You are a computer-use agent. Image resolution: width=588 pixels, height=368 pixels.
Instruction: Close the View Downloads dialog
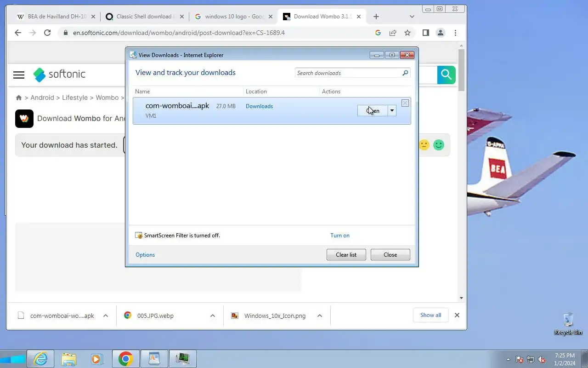pos(390,254)
